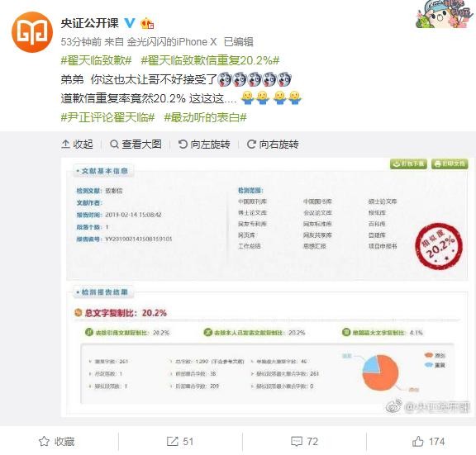Viewport: 476px width, 455px height.
Task: Open 查看大图 to view full image
Action: pyautogui.click(x=136, y=144)
